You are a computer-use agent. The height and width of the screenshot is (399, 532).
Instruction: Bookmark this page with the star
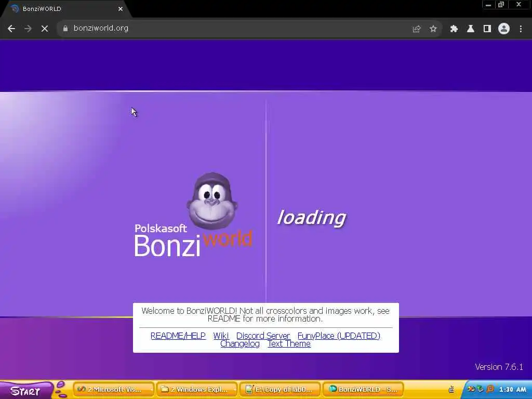tap(433, 29)
